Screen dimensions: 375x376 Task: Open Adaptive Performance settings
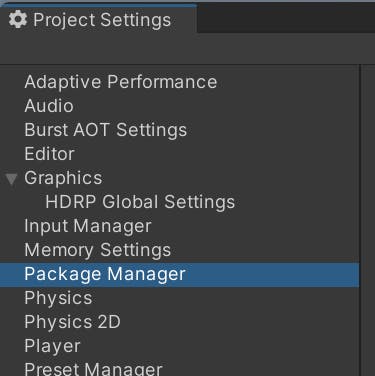click(121, 82)
